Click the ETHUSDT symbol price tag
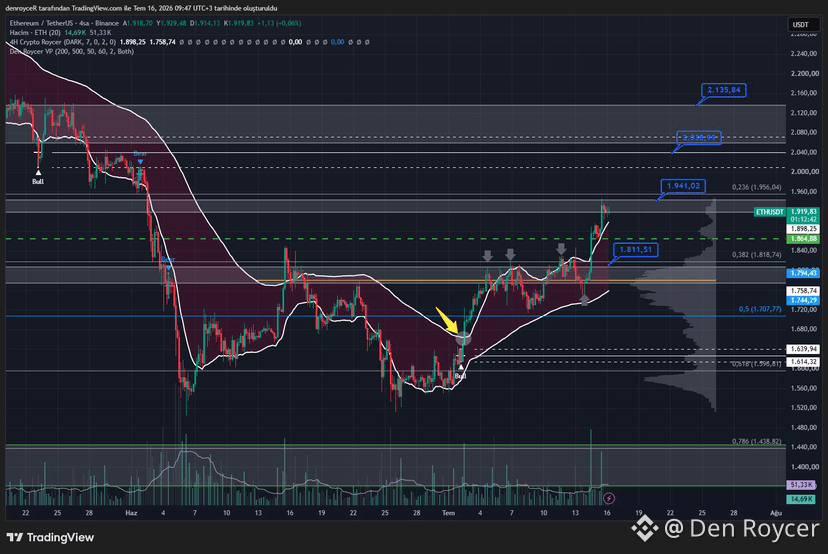 (769, 212)
